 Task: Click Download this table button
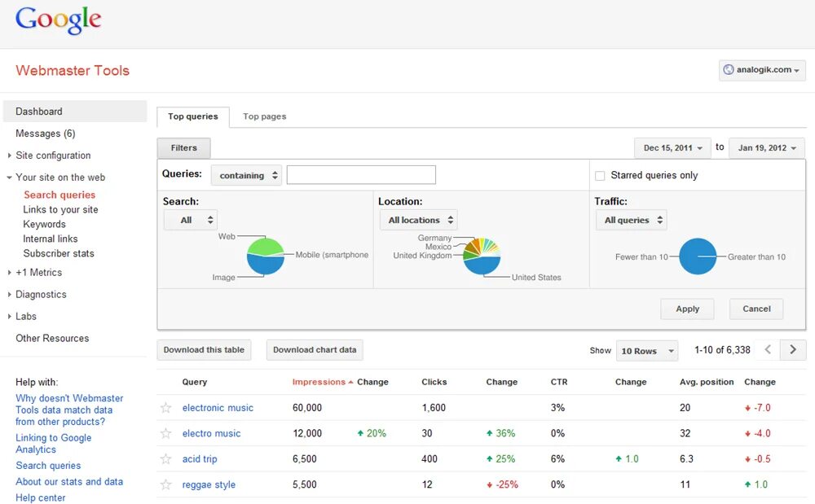coord(204,350)
